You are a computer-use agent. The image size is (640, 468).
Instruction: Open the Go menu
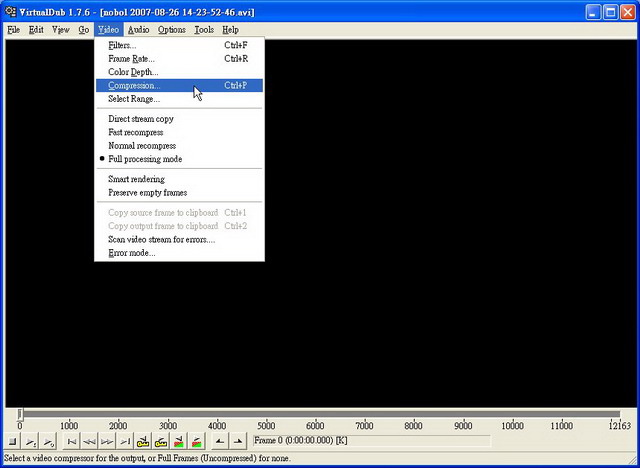click(x=84, y=30)
